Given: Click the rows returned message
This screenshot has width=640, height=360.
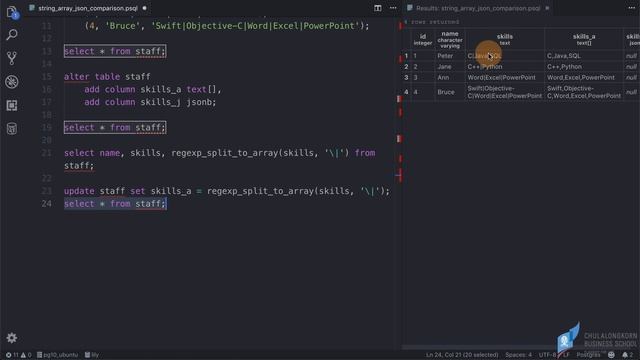Looking at the screenshot, I should [432, 22].
